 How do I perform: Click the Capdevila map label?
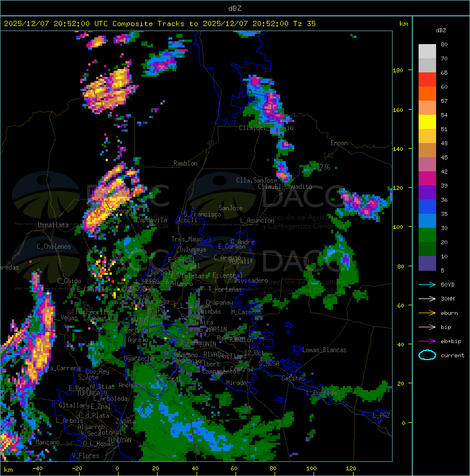(152, 220)
